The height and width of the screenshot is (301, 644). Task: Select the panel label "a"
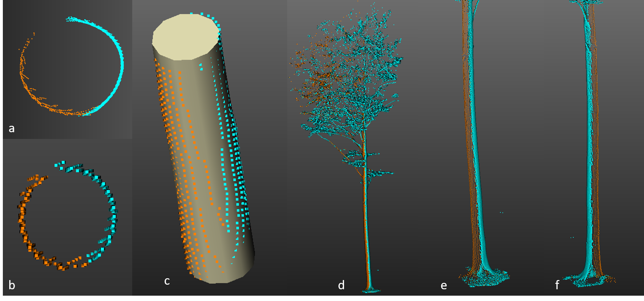[12, 128]
